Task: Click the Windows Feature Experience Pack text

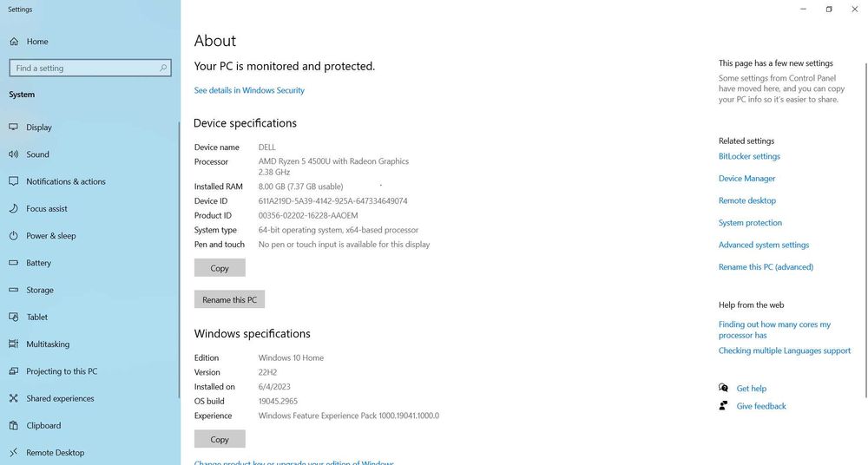Action: [349, 416]
